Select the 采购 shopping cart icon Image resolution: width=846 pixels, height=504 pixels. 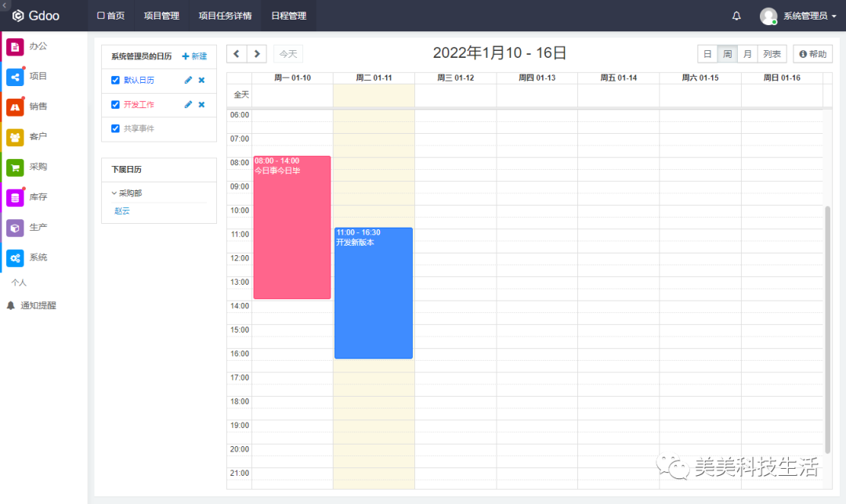click(x=16, y=167)
